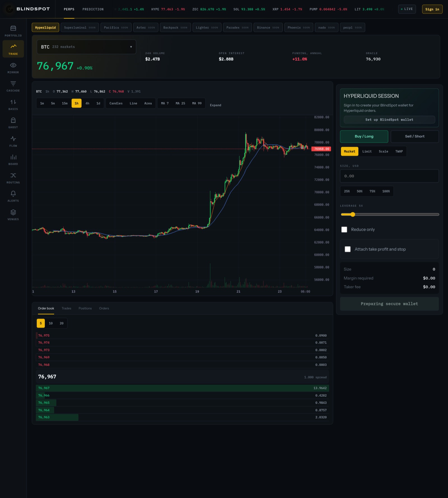Open the Order book tab

coord(46,308)
